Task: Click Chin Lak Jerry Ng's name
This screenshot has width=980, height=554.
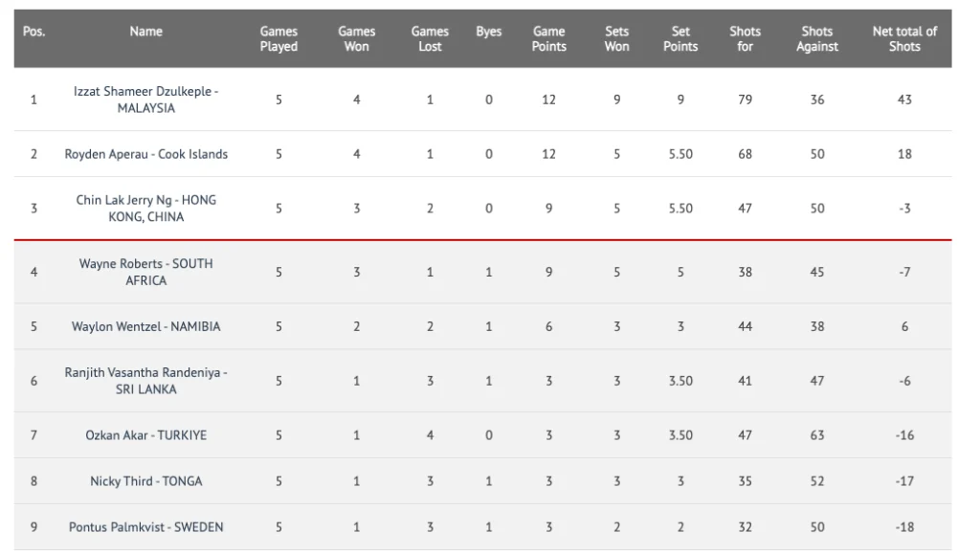Action: [146, 209]
